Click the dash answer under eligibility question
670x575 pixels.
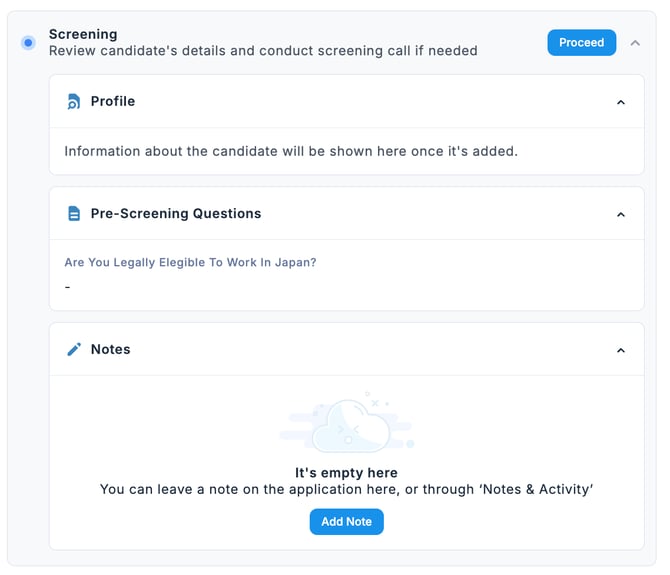67,287
